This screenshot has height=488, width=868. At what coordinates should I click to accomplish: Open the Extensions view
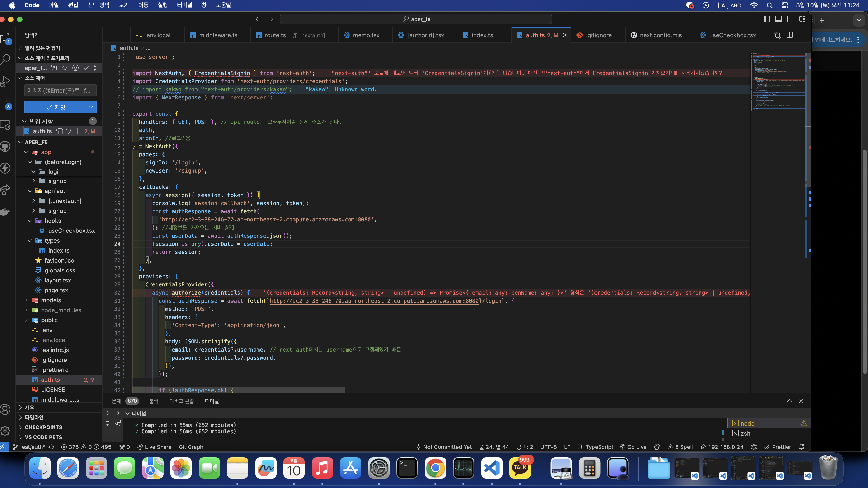click(6, 103)
